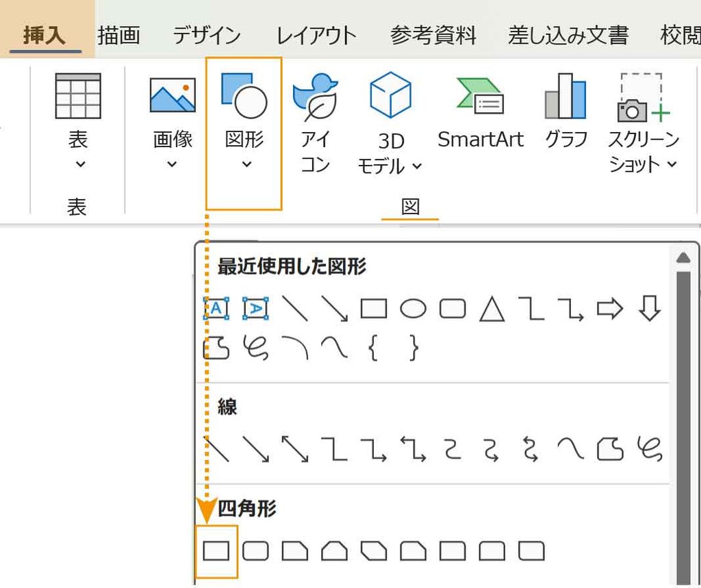Pick the elbow arrow connector in 最近使用した図形

click(570, 309)
